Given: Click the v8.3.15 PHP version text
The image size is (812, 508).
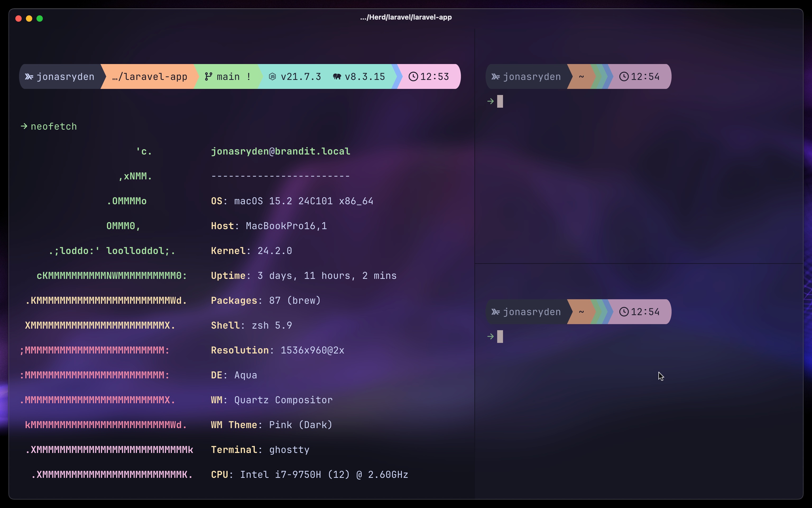Looking at the screenshot, I should click(x=365, y=77).
